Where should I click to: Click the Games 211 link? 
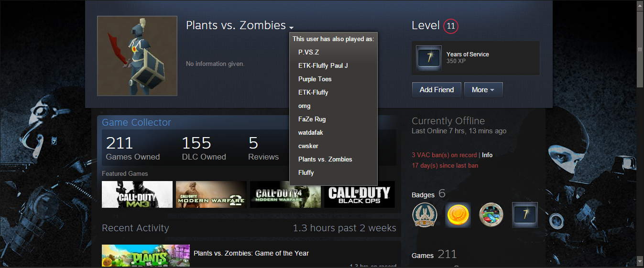pos(434,255)
